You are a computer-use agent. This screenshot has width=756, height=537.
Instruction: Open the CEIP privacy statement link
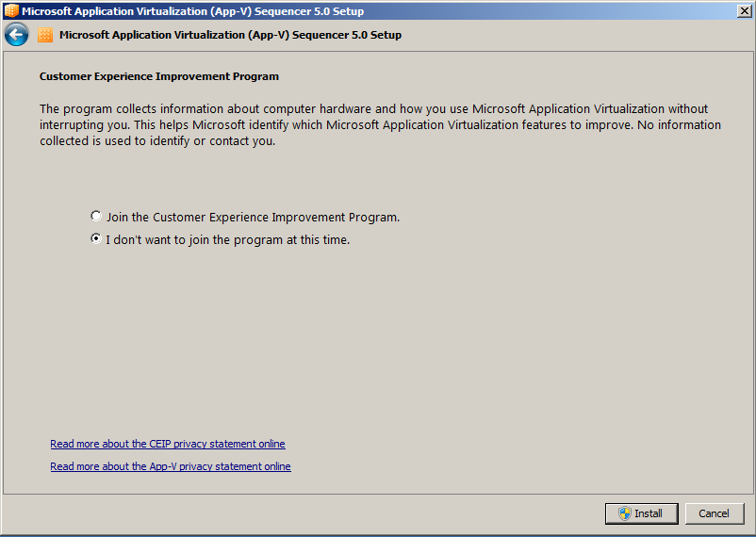coord(168,444)
